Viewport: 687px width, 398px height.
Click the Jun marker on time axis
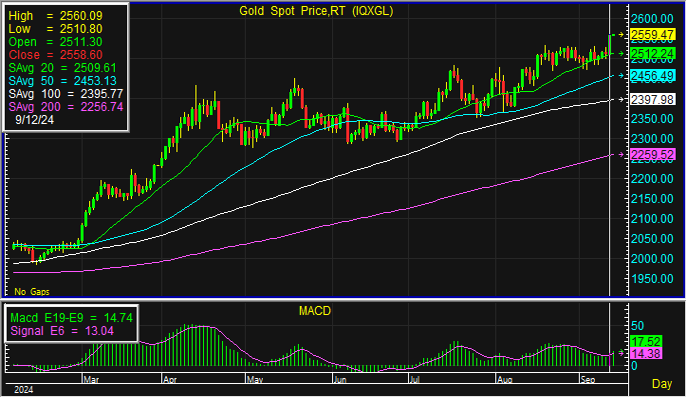[x=340, y=380]
